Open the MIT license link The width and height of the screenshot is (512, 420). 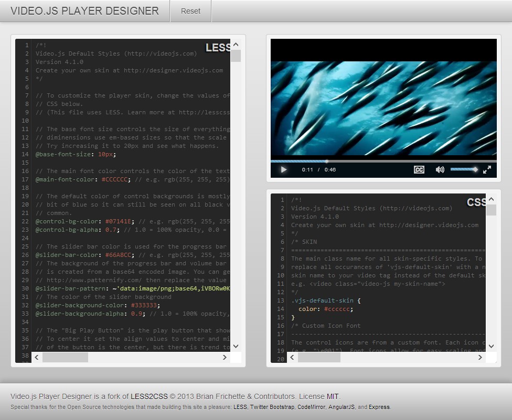point(333,396)
